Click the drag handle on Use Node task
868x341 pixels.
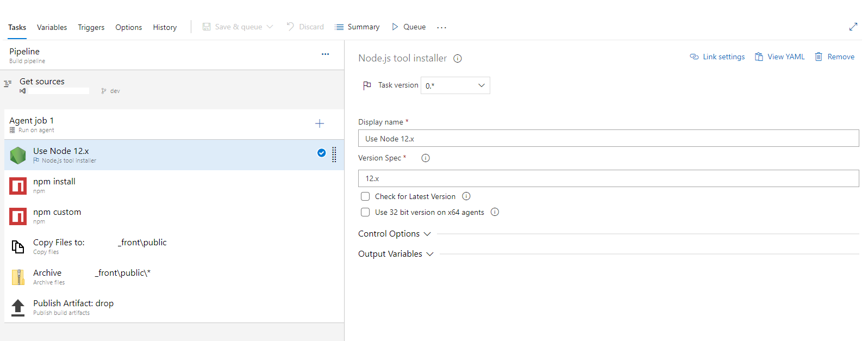pyautogui.click(x=334, y=154)
